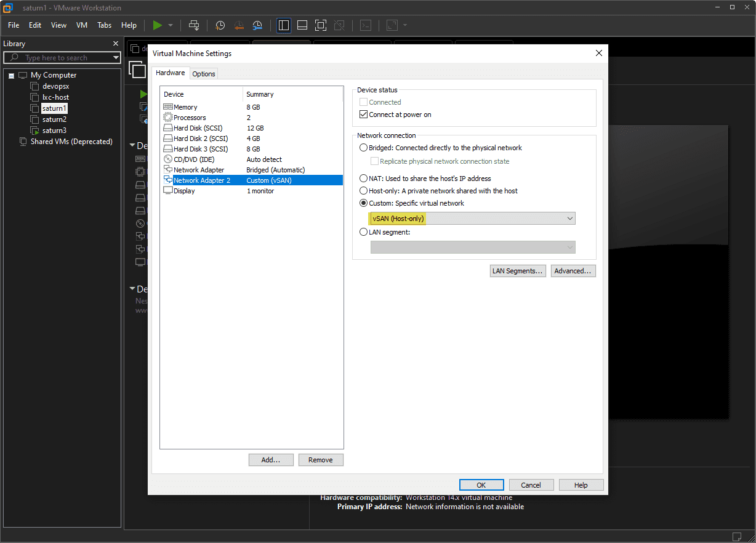
Task: Select the Memory device row
Action: [x=251, y=107]
